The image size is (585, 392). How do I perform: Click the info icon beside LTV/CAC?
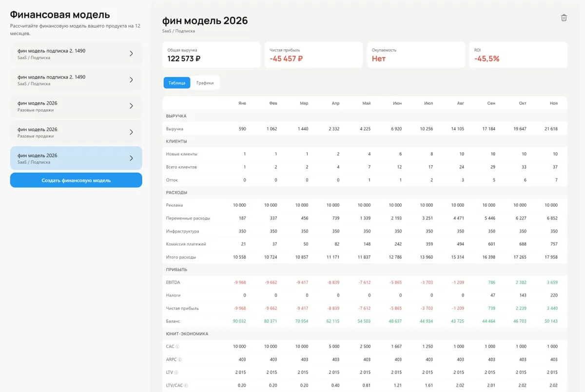(x=186, y=386)
